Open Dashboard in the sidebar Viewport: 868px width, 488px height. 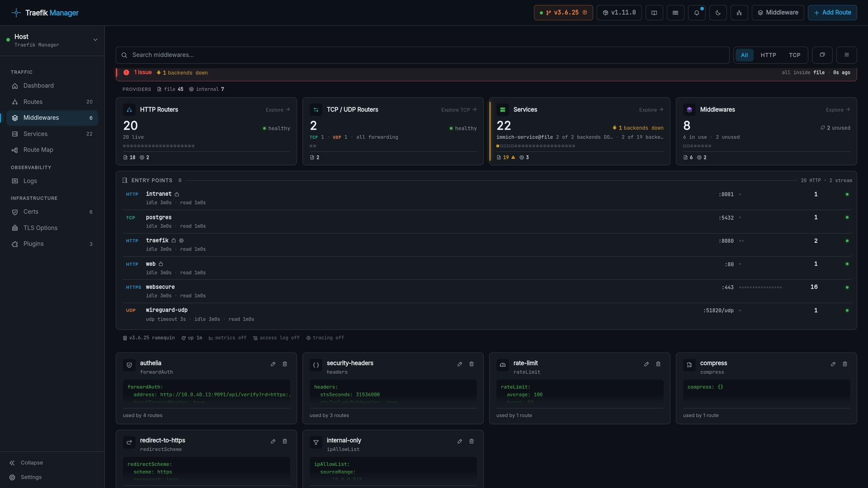tap(52, 86)
